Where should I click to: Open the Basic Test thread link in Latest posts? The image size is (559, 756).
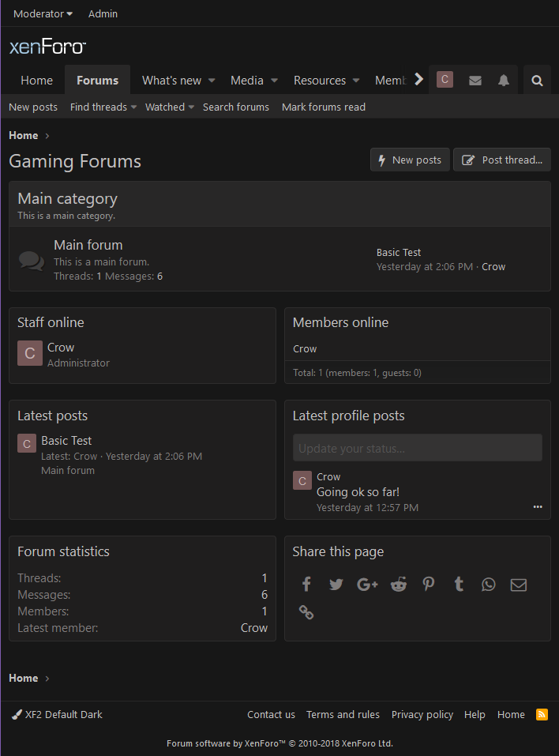click(66, 441)
